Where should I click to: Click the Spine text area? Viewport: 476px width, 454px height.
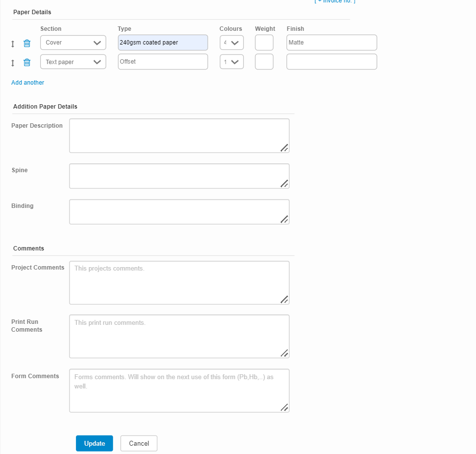tap(179, 176)
